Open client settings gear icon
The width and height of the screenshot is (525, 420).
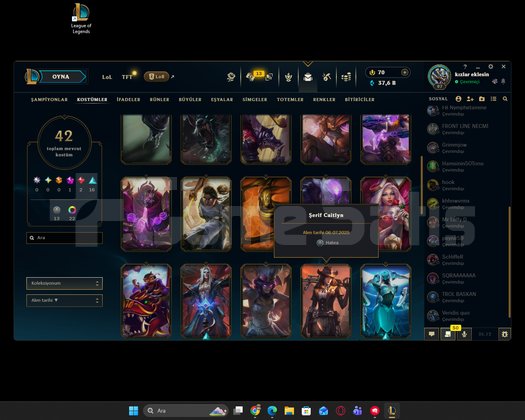491,67
